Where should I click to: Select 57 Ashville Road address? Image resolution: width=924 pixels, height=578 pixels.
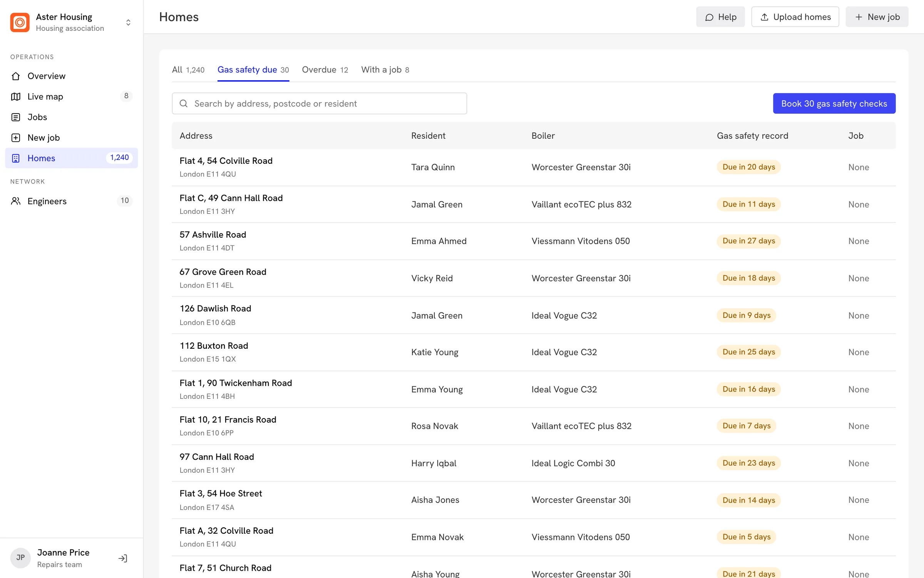213,235
